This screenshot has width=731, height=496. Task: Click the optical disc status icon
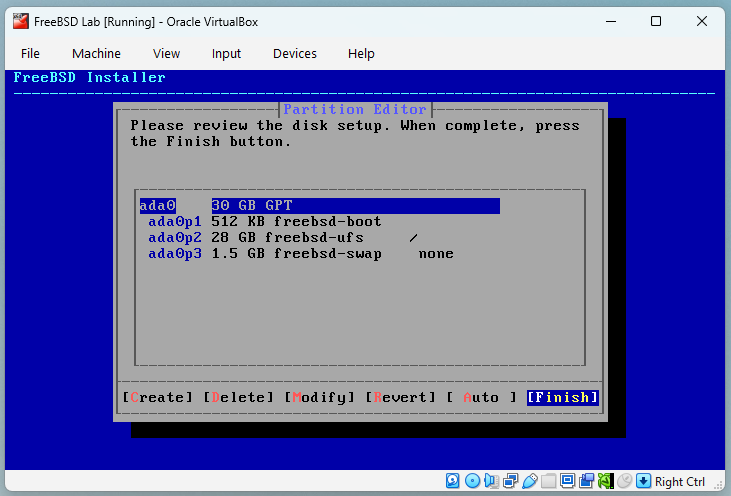(x=472, y=481)
